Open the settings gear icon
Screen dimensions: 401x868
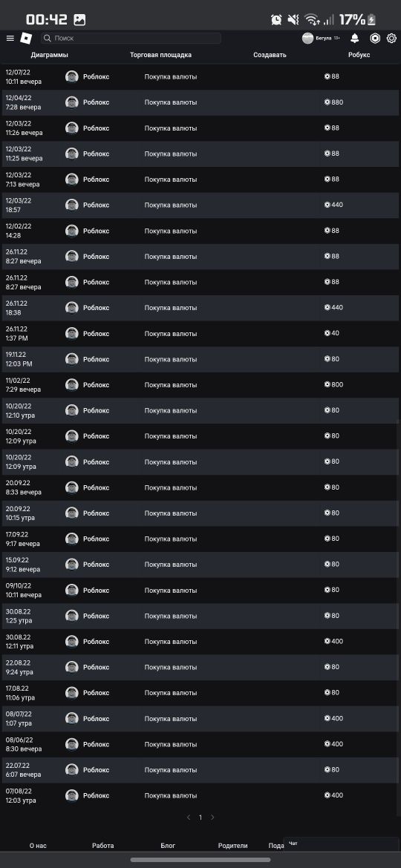pyautogui.click(x=391, y=38)
